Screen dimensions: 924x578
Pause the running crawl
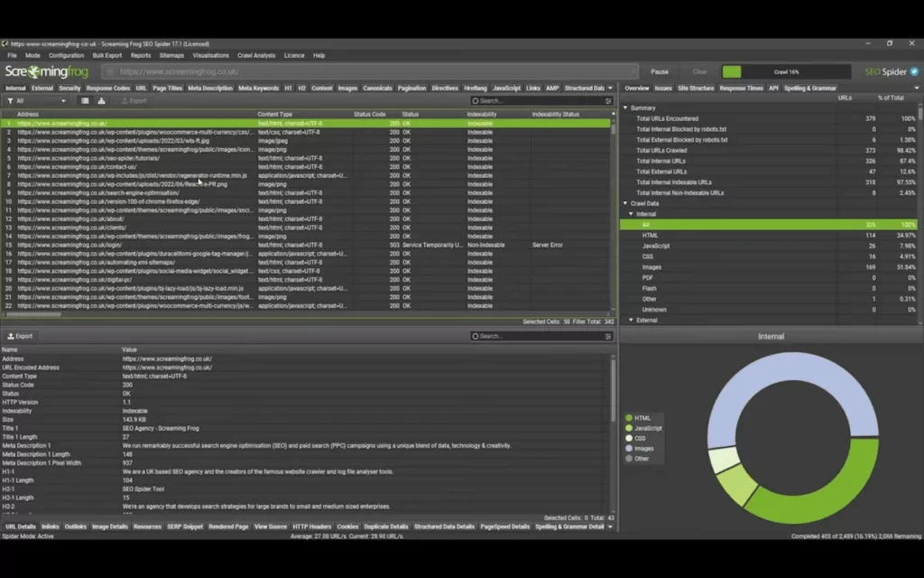coord(660,71)
